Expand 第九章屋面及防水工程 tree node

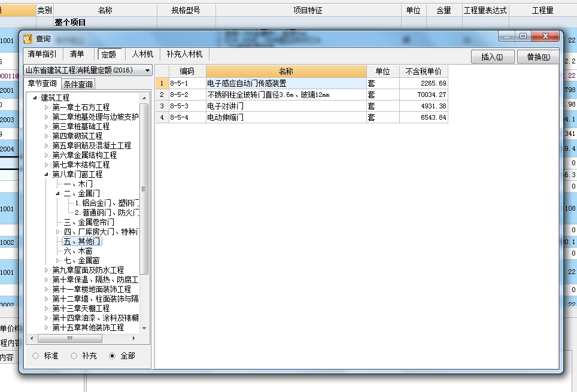tap(46, 270)
